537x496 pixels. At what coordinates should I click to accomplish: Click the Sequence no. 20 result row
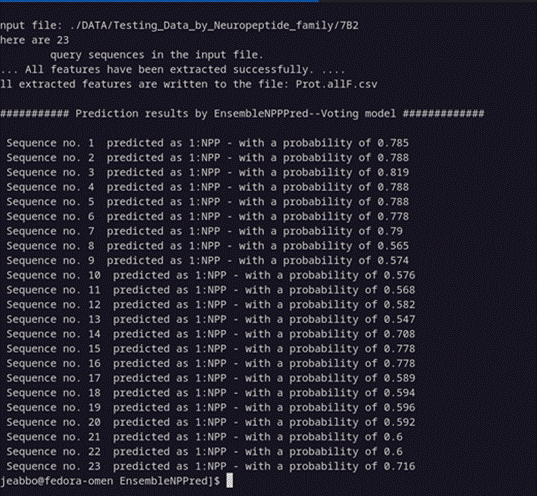click(x=211, y=422)
